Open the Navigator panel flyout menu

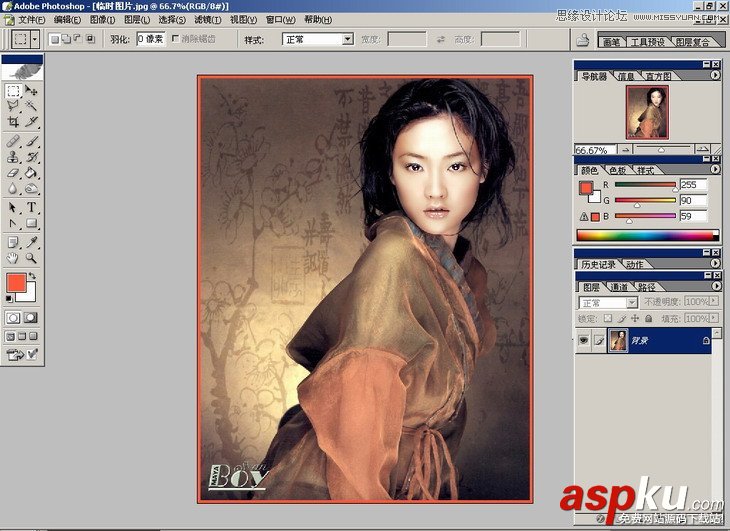pyautogui.click(x=715, y=75)
